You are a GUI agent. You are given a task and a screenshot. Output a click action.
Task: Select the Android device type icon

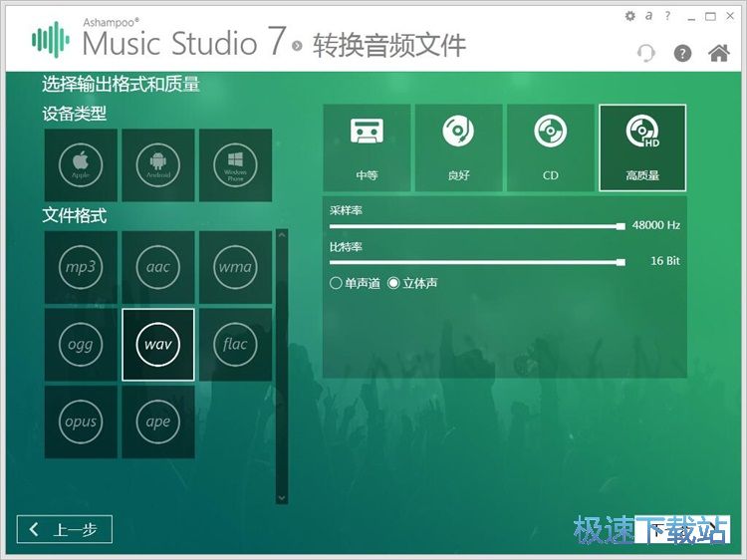[x=158, y=164]
